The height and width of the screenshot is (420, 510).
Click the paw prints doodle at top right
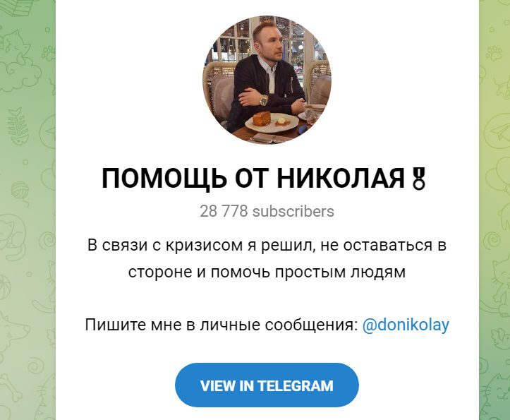pyautogui.click(x=494, y=53)
